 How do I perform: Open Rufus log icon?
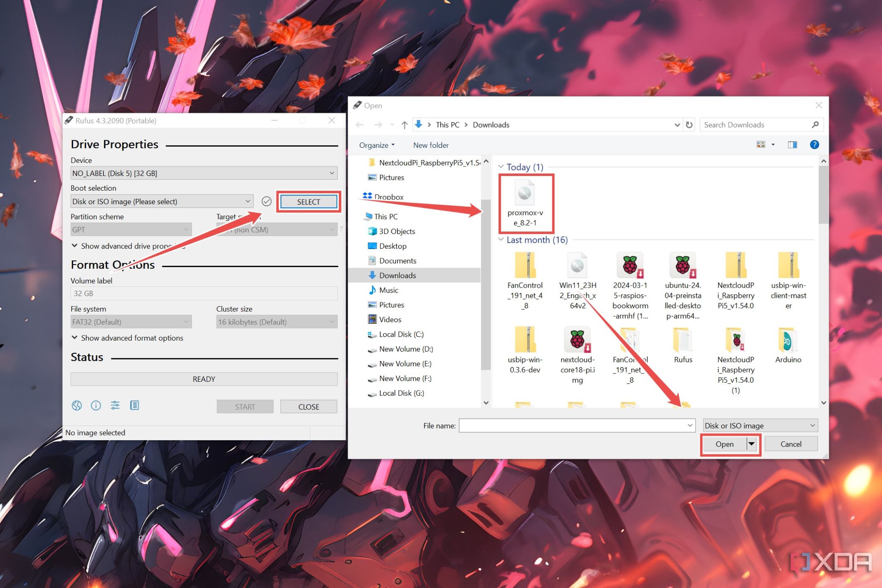click(x=134, y=405)
